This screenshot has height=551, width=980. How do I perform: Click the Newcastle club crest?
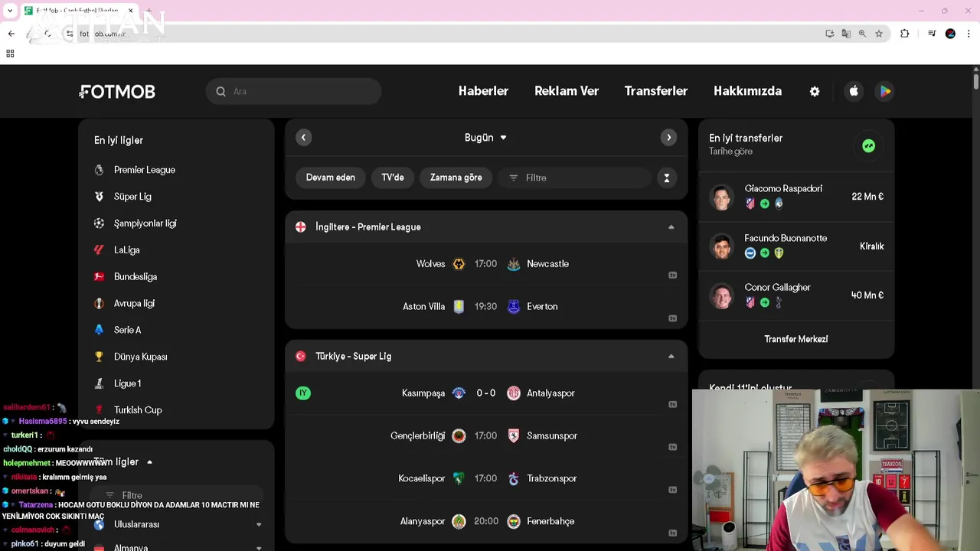coord(514,264)
